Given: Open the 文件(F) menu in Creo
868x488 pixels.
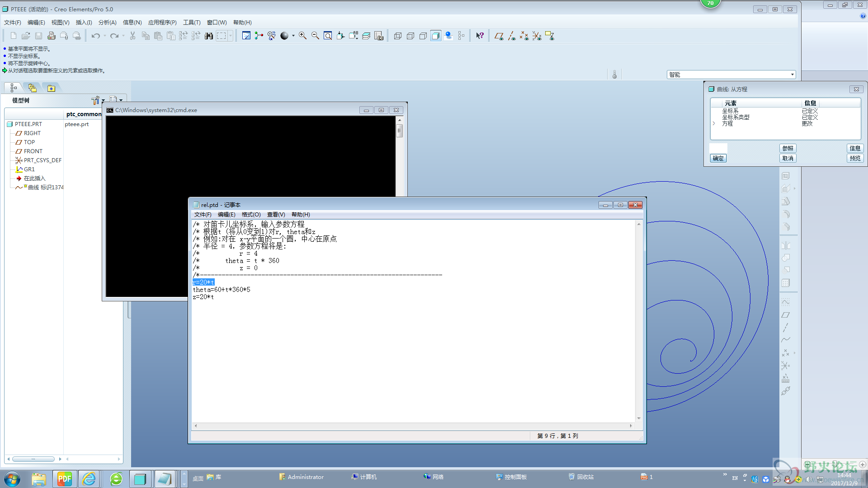Looking at the screenshot, I should coord(13,22).
